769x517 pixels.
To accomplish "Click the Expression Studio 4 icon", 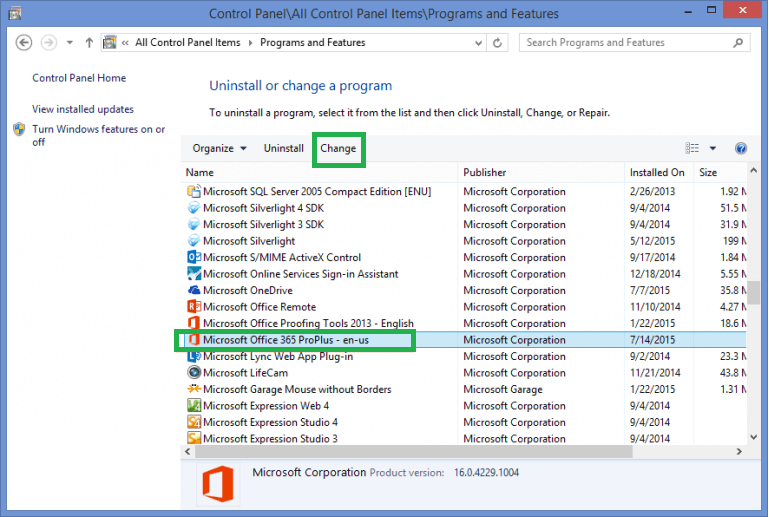I will [x=194, y=422].
